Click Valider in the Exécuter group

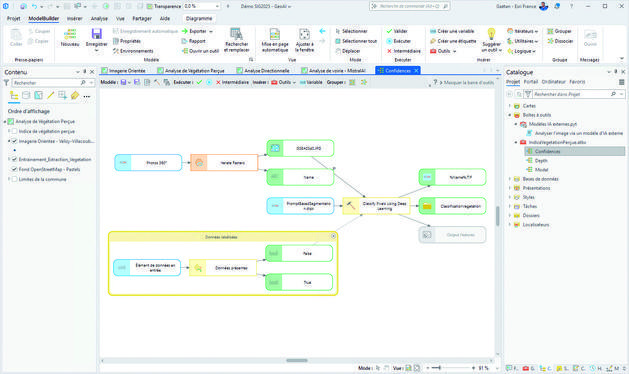click(x=397, y=31)
